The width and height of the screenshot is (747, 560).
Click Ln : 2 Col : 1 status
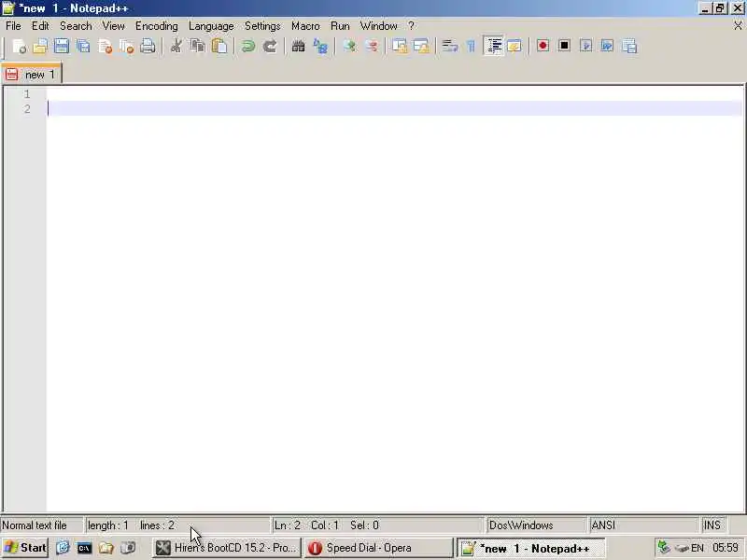point(306,525)
